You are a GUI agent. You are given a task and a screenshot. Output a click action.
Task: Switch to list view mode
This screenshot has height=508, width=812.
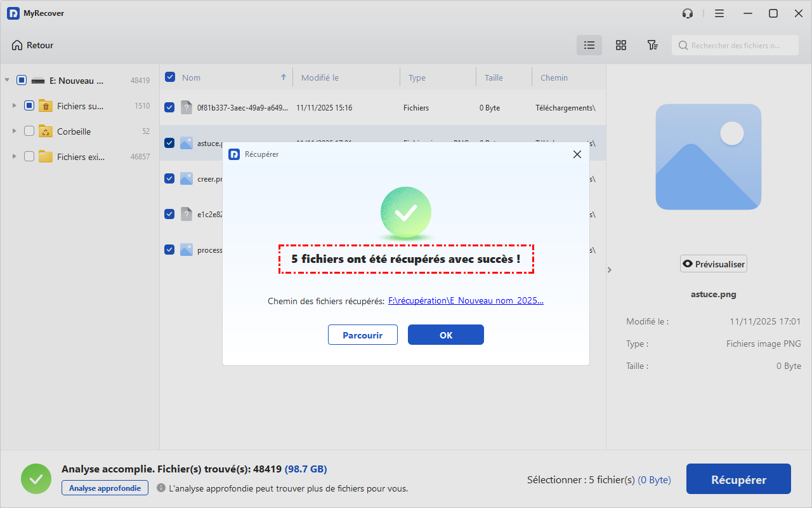coord(589,45)
